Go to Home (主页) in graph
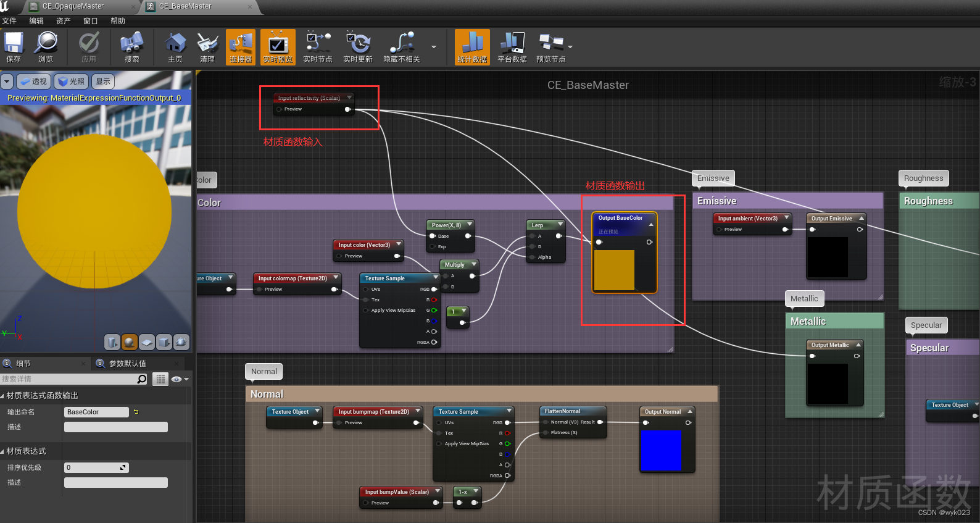 (175, 47)
